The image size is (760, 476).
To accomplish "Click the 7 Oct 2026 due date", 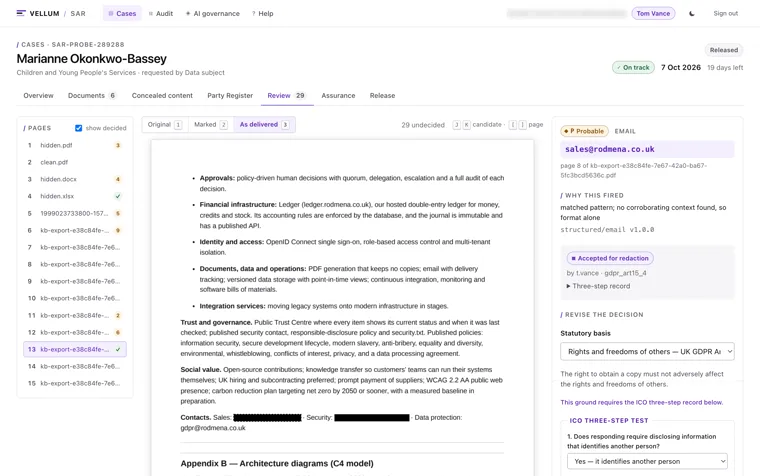I will click(681, 67).
